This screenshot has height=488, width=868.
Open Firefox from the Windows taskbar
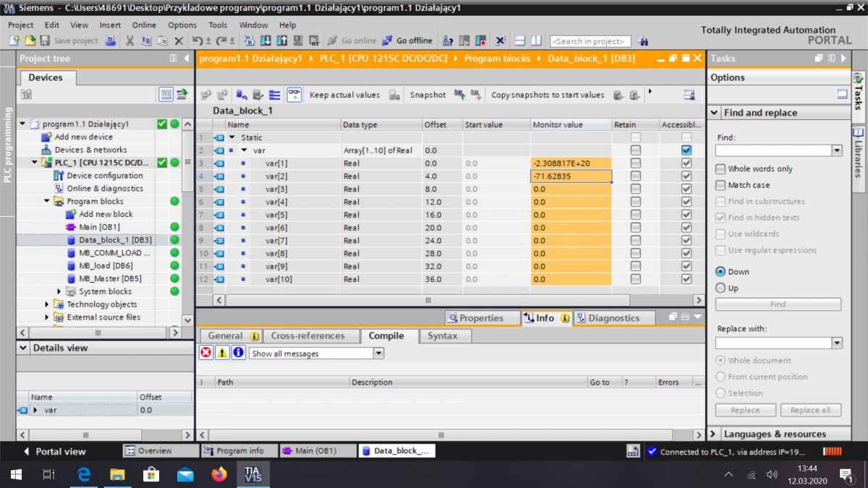[218, 474]
